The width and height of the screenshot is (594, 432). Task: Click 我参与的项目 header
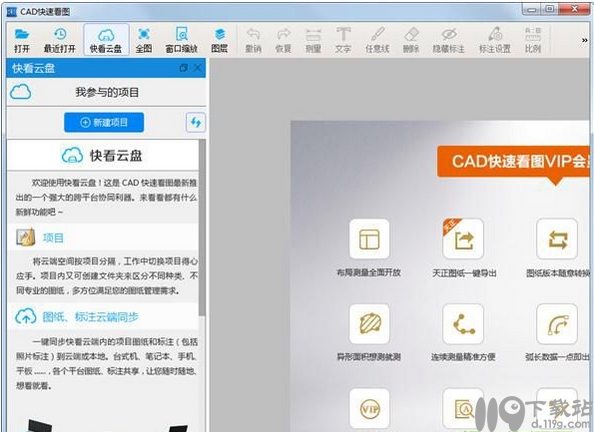[107, 92]
